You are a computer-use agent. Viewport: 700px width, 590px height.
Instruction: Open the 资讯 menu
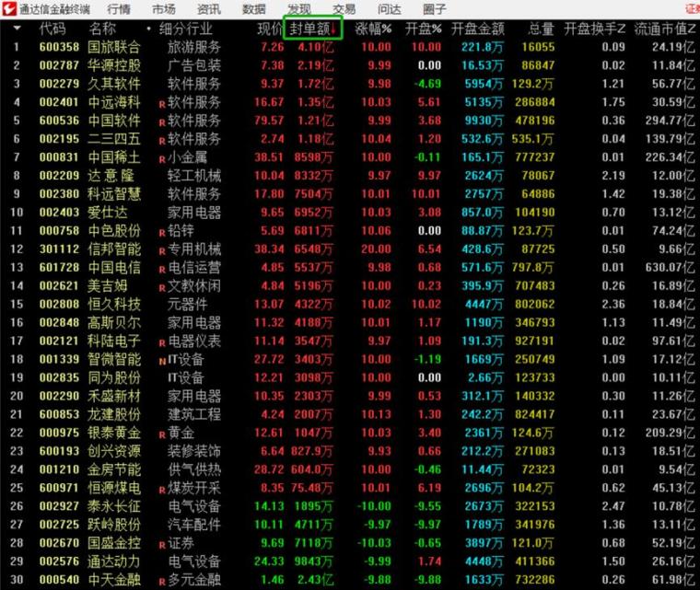209,9
